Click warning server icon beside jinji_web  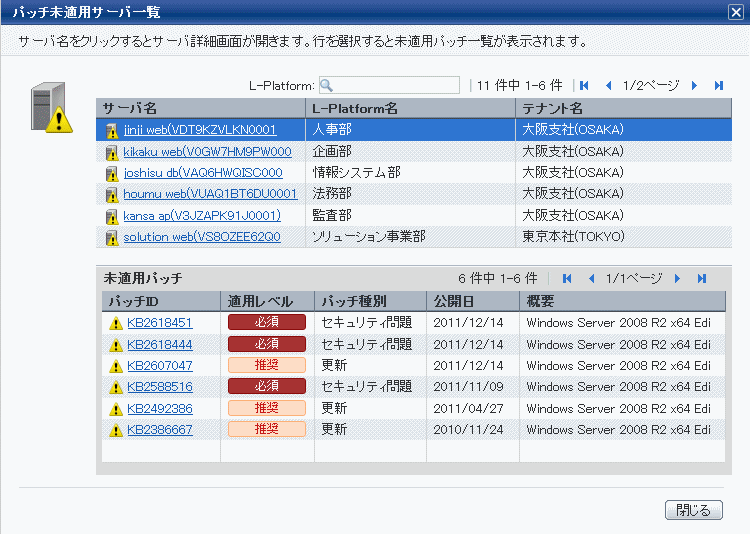click(112, 131)
